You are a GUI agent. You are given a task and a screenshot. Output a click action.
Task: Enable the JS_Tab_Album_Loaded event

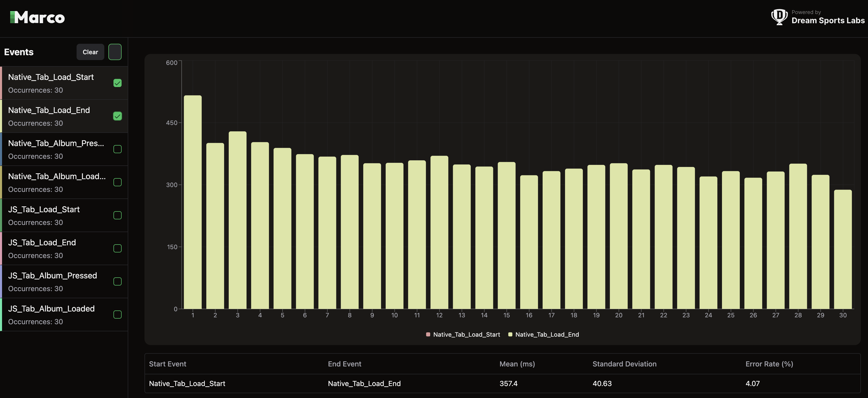click(x=117, y=315)
